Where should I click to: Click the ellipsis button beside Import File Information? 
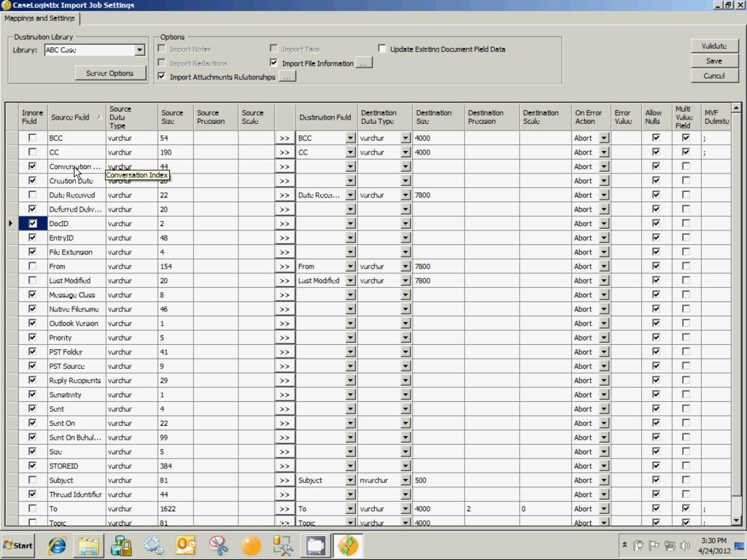pos(364,63)
